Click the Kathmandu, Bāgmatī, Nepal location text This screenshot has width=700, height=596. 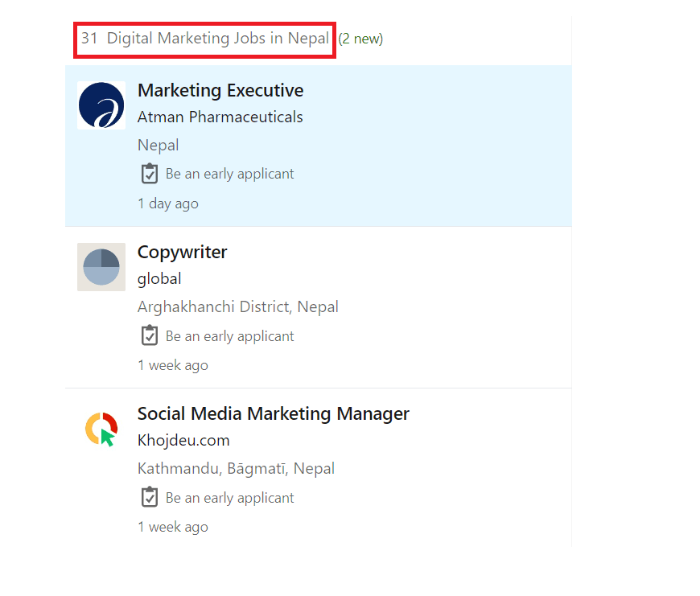[236, 468]
